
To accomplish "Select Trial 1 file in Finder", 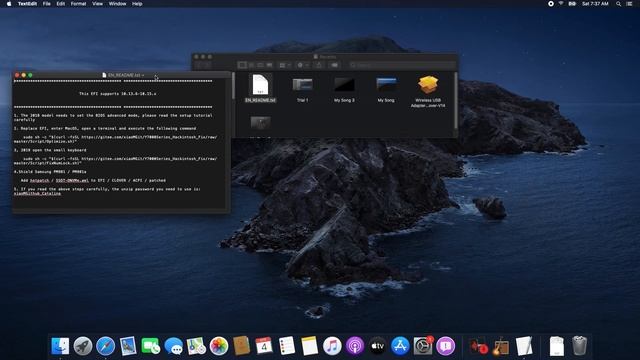I will [302, 88].
